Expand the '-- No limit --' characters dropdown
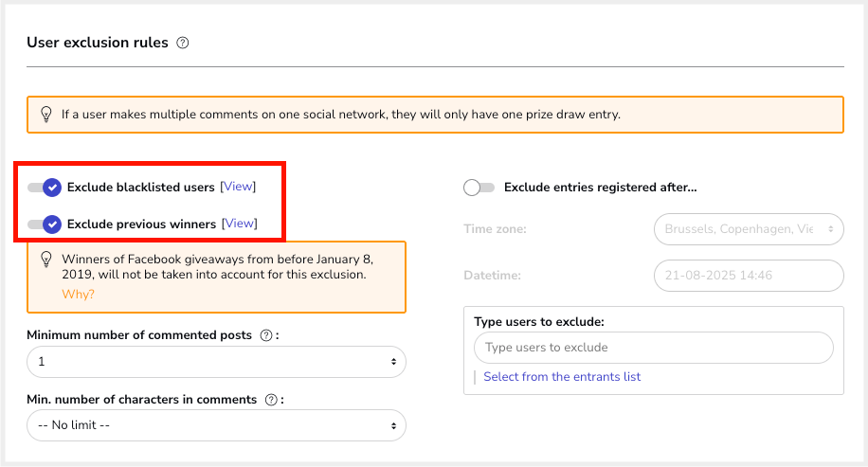Image resolution: width=868 pixels, height=467 pixels. click(x=216, y=425)
